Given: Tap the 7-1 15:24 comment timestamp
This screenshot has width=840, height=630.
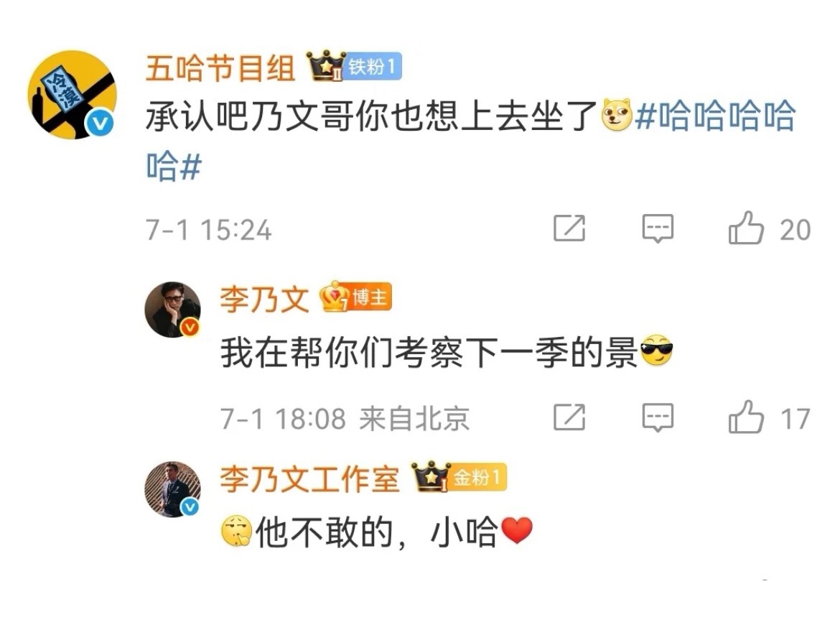Looking at the screenshot, I should [209, 230].
